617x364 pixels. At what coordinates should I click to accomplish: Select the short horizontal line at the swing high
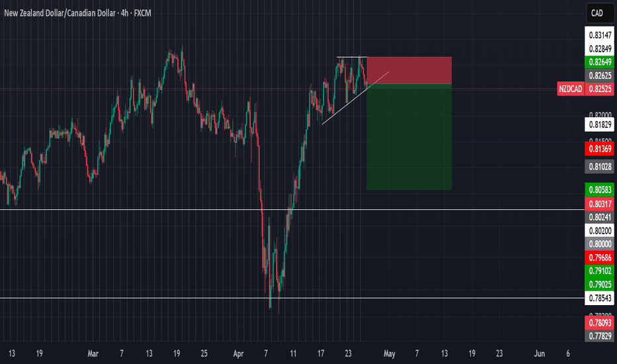click(352, 58)
